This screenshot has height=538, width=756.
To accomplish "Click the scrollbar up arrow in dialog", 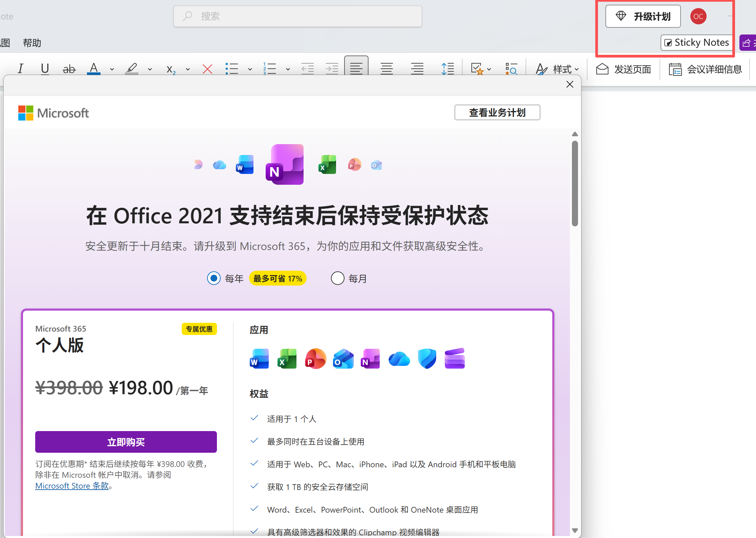I will (x=575, y=134).
